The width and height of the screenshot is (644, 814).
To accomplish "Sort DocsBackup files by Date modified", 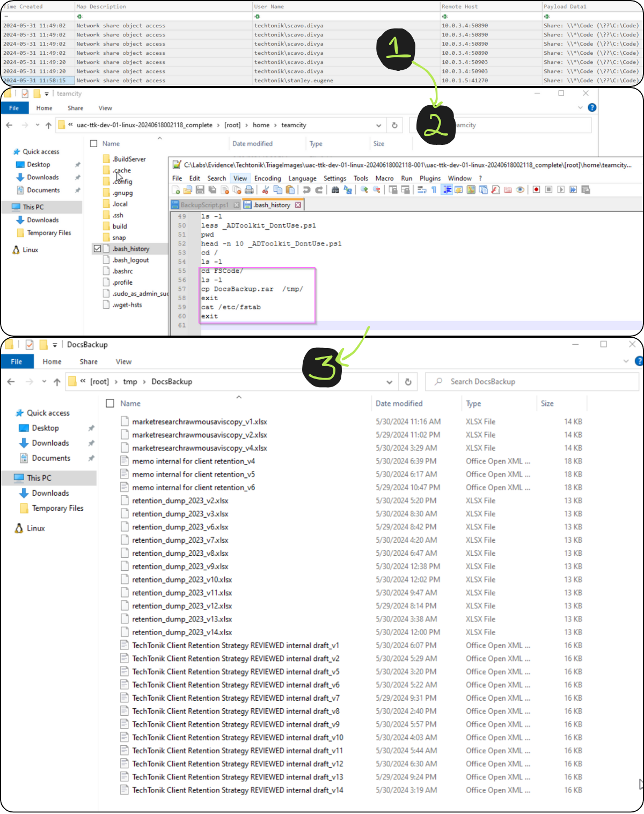I will tap(399, 403).
